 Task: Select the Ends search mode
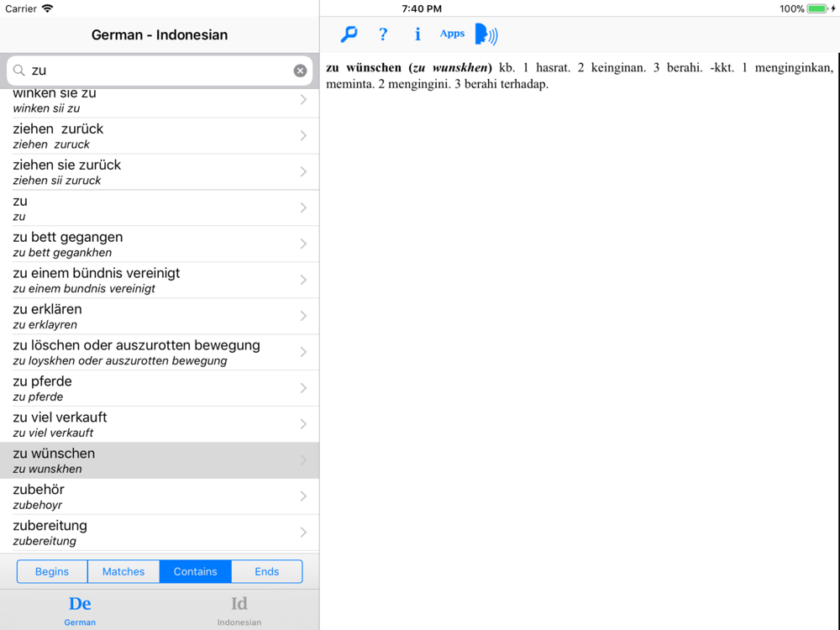click(267, 571)
